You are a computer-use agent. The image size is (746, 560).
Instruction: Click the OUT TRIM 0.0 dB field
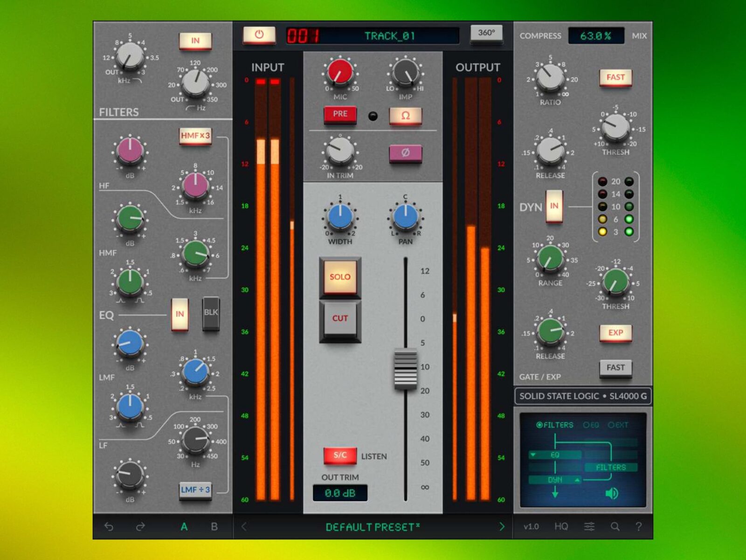pos(340,493)
